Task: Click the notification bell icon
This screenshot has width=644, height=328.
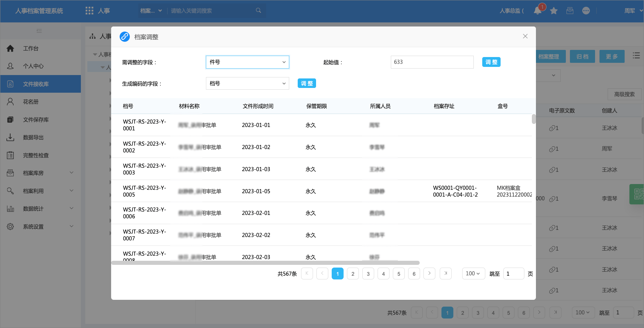Action: pos(537,11)
